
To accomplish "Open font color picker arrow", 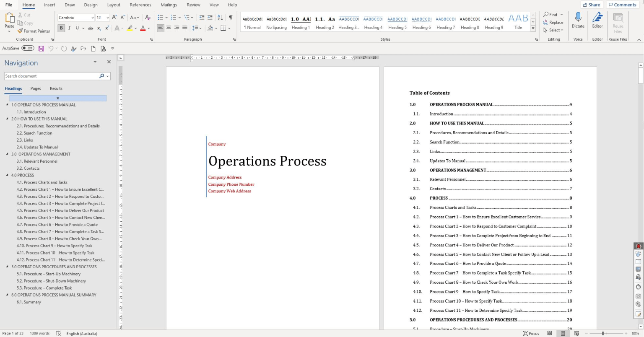I will tap(148, 28).
